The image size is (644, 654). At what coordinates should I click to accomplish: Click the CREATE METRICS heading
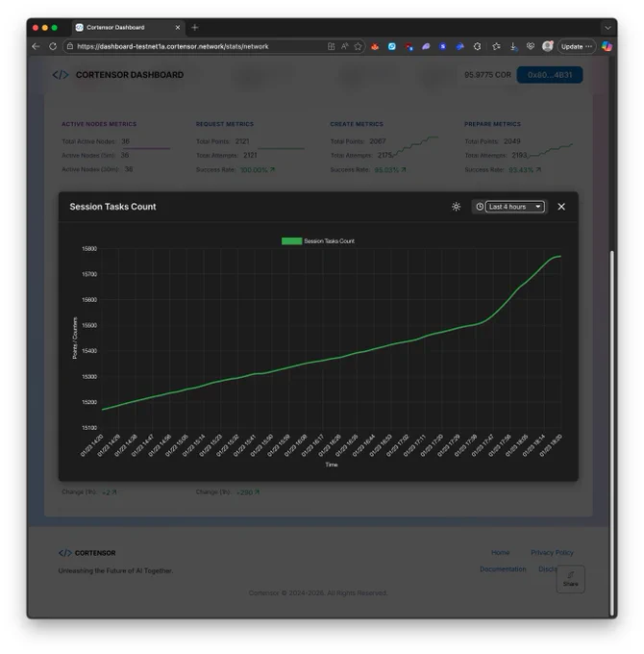click(357, 124)
